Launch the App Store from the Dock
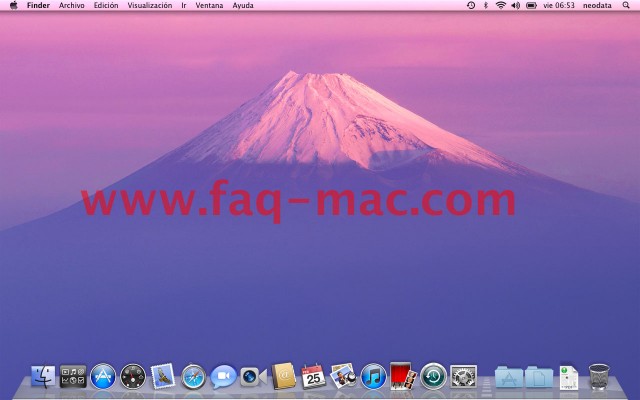 click(x=103, y=376)
